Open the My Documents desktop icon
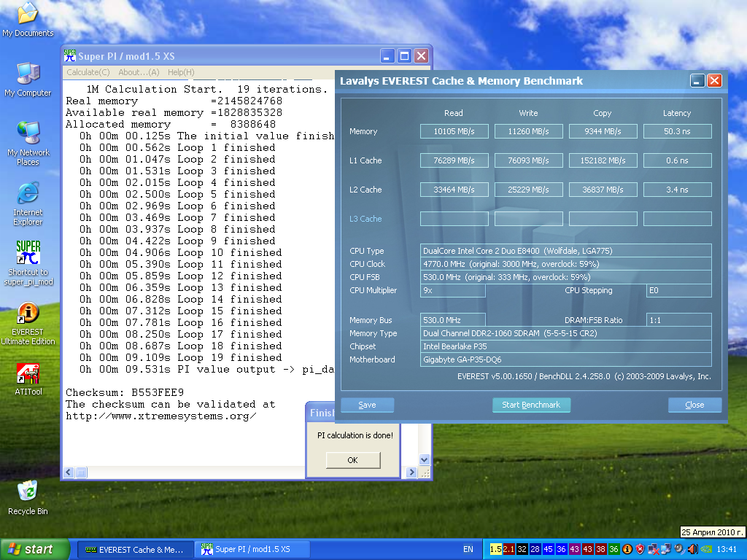This screenshot has height=560, width=747. [28, 19]
